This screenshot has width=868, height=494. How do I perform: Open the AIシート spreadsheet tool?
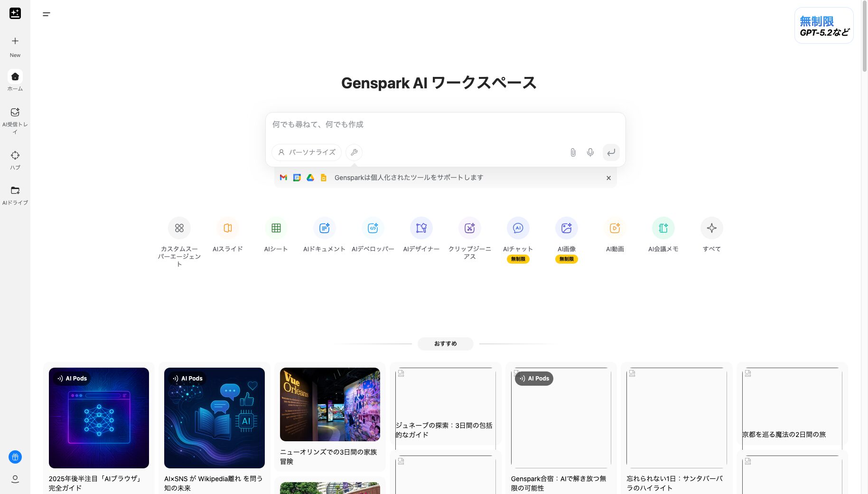tap(276, 228)
